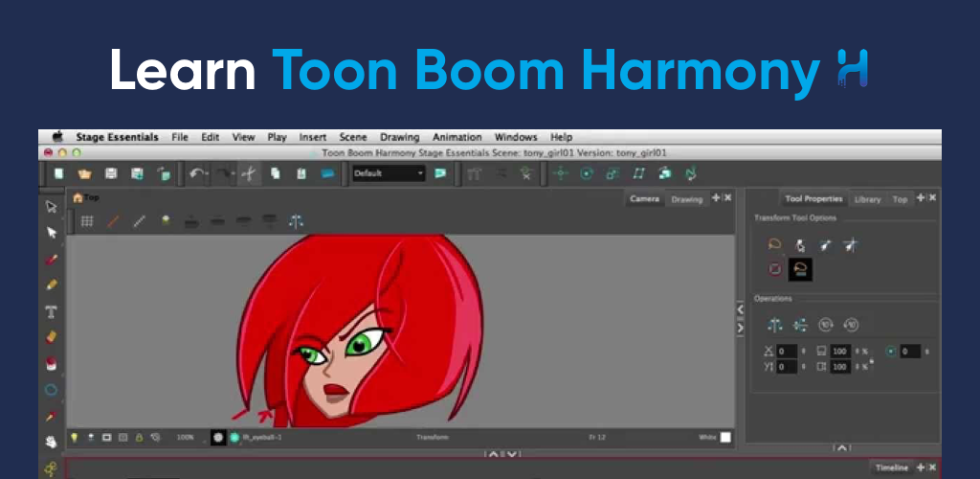Click the width percentage field

click(x=840, y=352)
